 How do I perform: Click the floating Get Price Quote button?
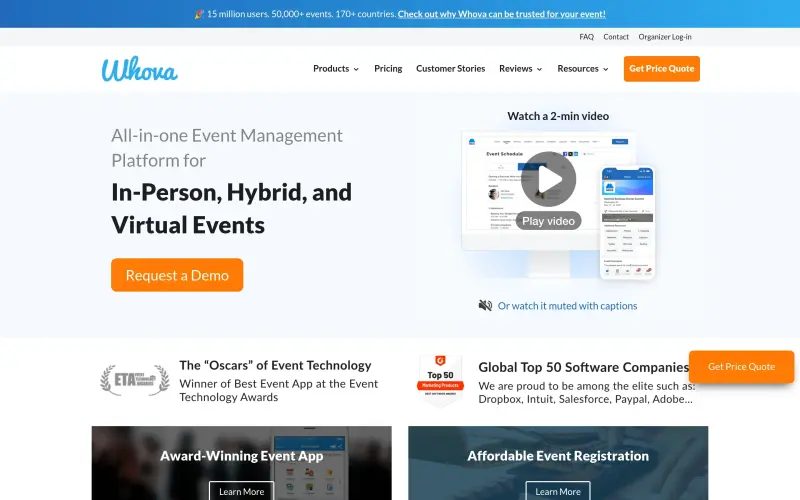[x=741, y=367]
